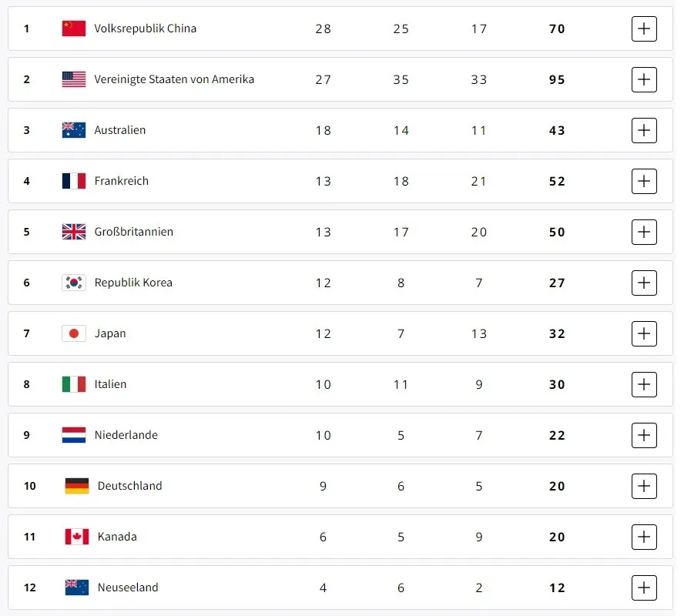684x616 pixels.
Task: Expand the Deutschland row details
Action: click(644, 486)
